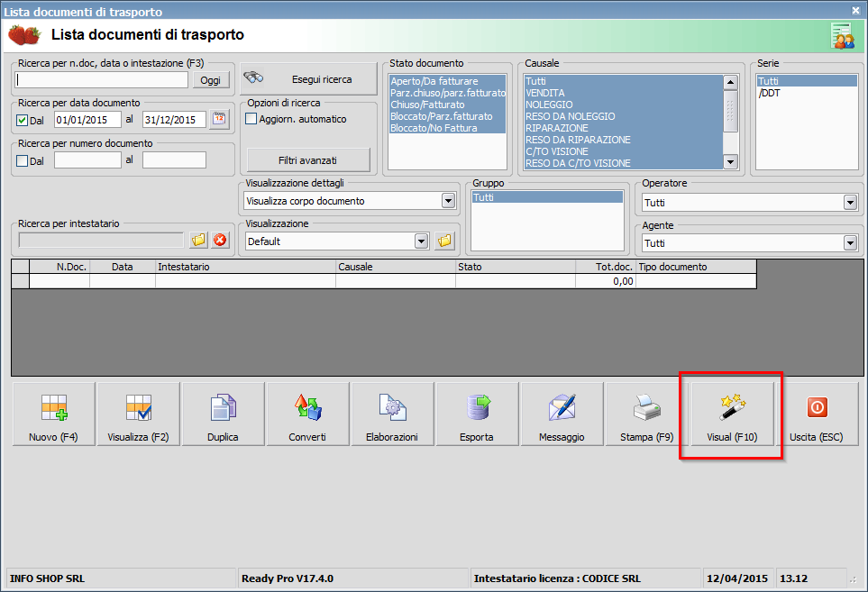Click Esegui ricerca binoculars button

point(308,79)
